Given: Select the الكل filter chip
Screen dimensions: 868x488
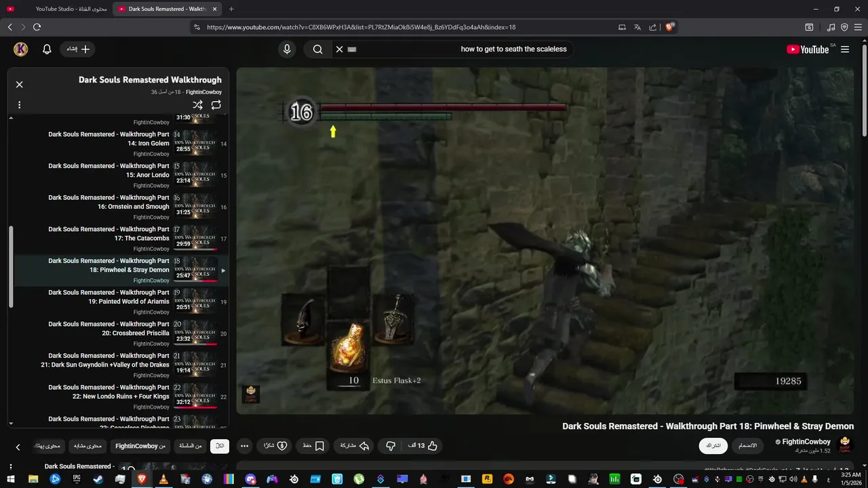Looking at the screenshot, I should 220,446.
